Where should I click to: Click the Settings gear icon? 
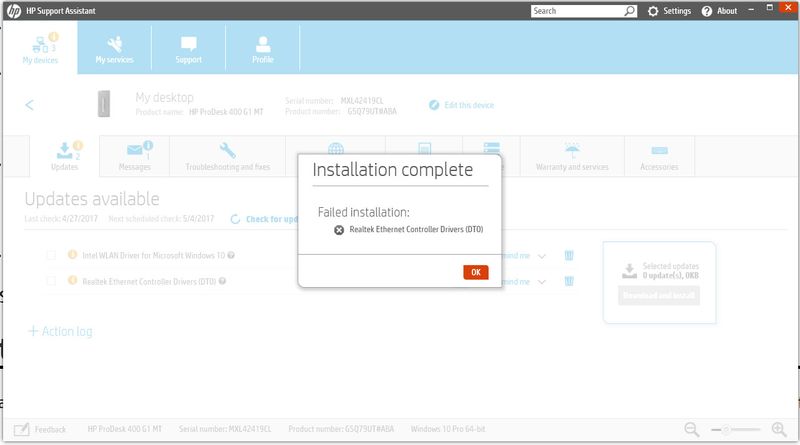(x=653, y=11)
